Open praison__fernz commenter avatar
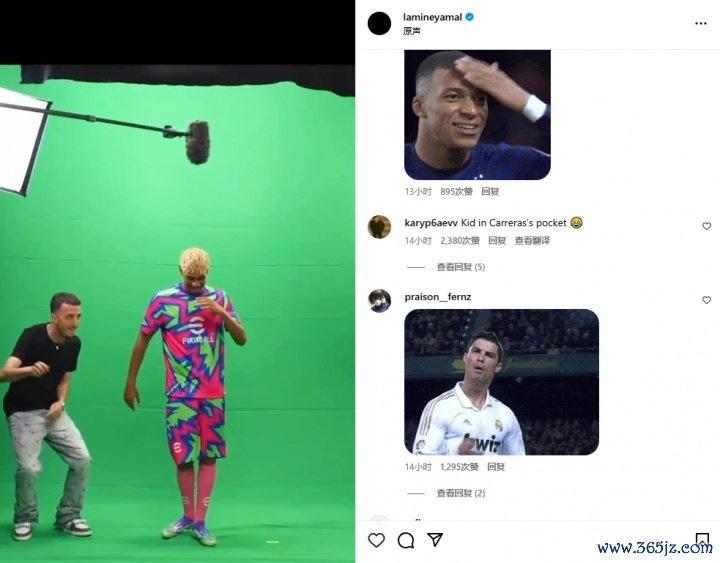Screen dimensions: 720x563 tap(379, 301)
